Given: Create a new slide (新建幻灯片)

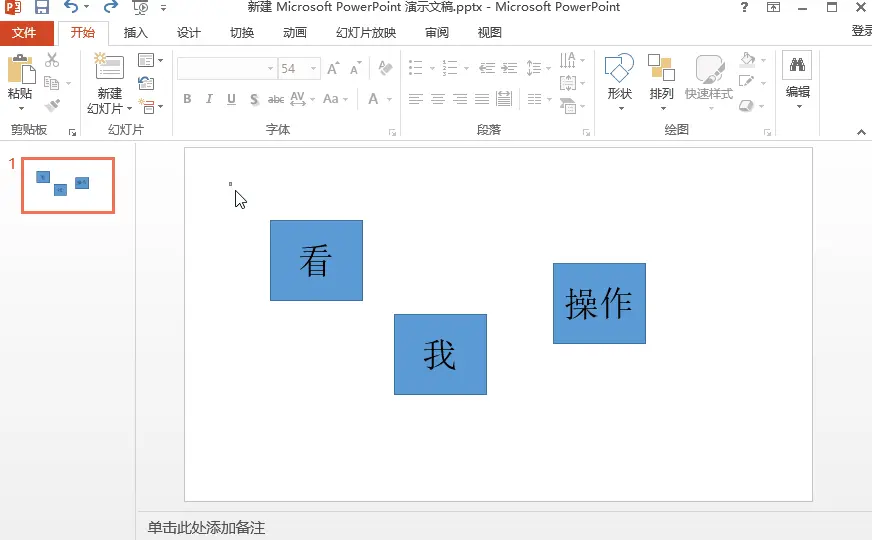Looking at the screenshot, I should [110, 83].
